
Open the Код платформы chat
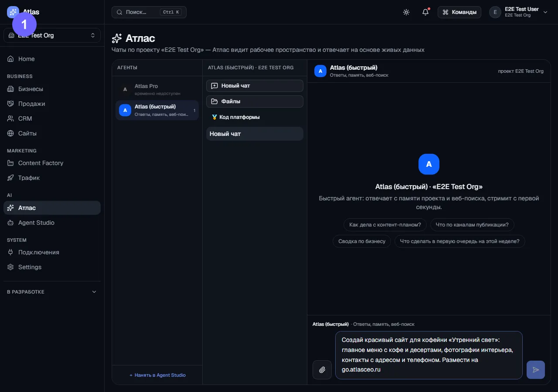(255, 117)
